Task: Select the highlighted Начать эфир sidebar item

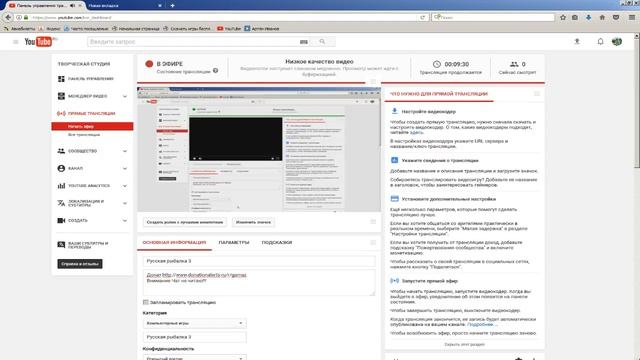Action: click(x=92, y=127)
